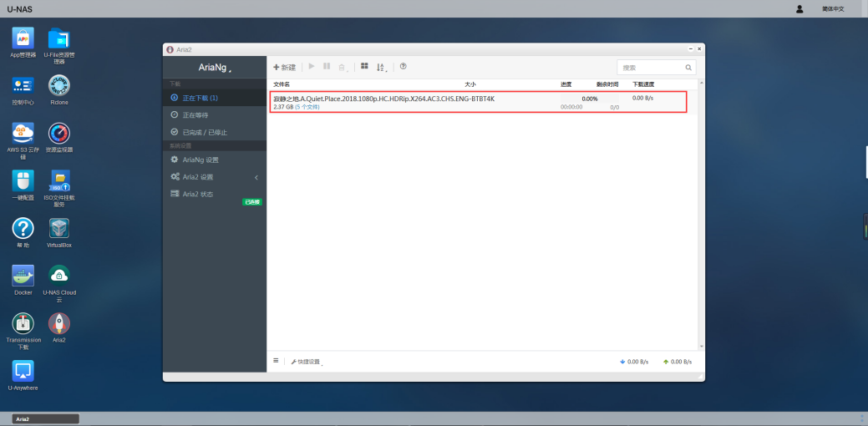Open AriaNg 设置 in sidebar
This screenshot has height=426, width=868.
(x=215, y=160)
